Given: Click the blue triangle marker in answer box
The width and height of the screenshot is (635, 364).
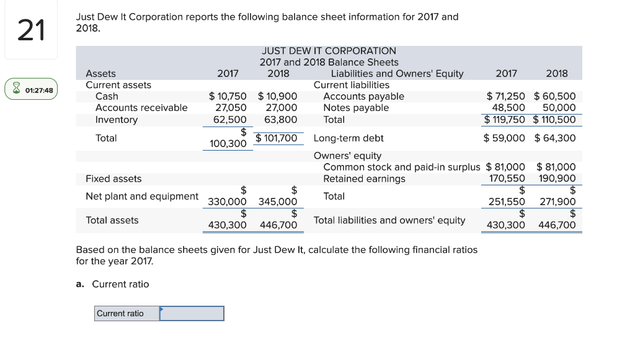Looking at the screenshot, I should point(162,308).
